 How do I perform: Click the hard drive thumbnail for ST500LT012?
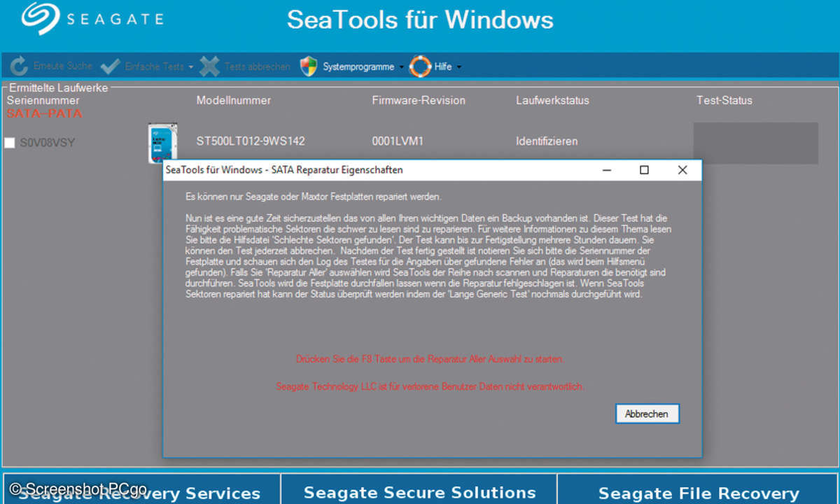coord(162,143)
